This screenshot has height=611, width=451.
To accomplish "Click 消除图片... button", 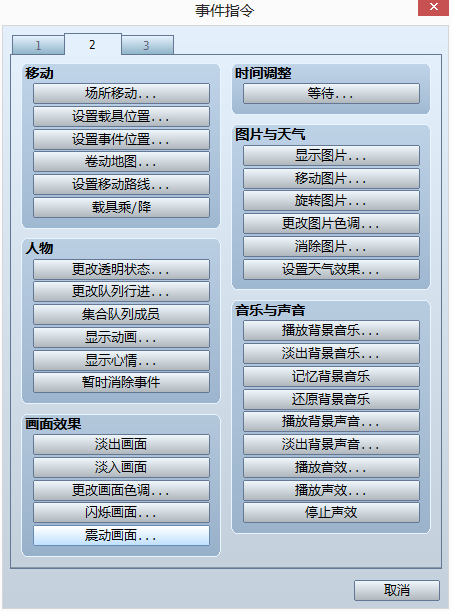I will [331, 247].
